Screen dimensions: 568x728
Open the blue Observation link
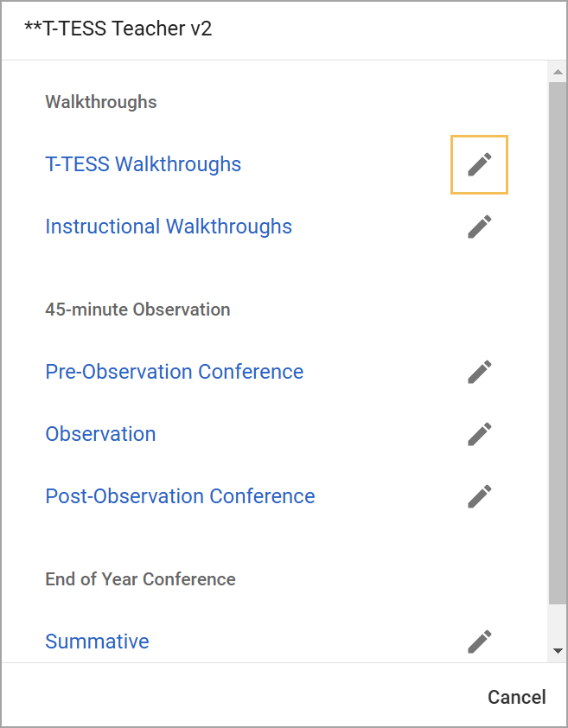100,434
